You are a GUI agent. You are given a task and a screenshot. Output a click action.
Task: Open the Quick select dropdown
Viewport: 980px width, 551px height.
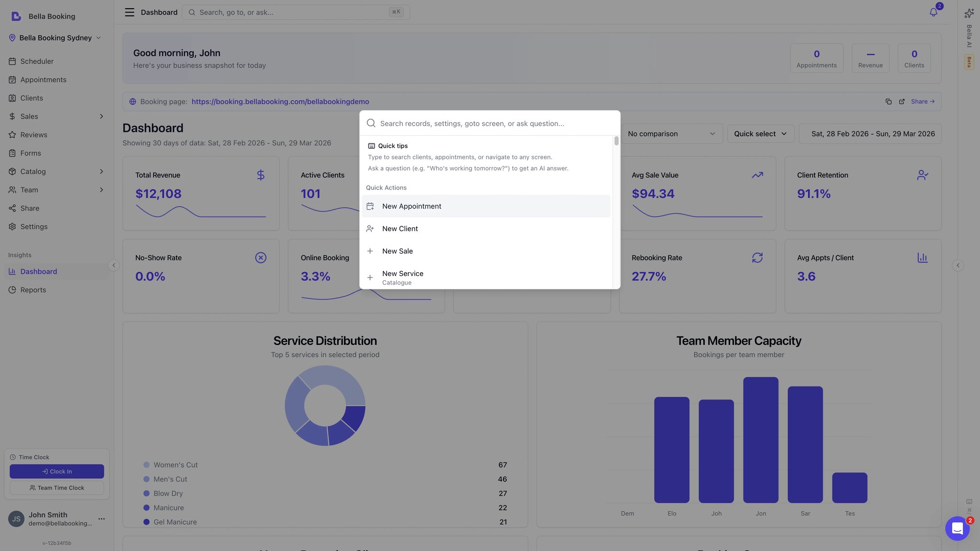pos(760,134)
